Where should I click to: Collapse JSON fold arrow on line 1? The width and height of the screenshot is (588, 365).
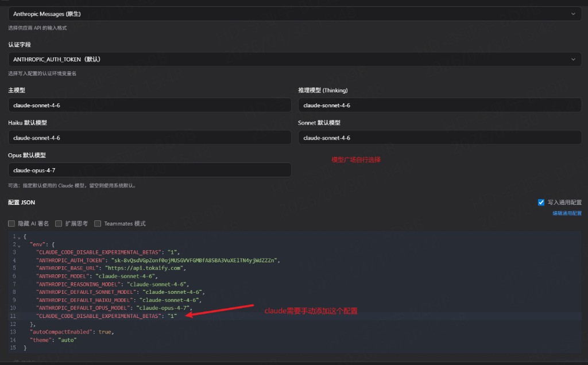(19, 237)
